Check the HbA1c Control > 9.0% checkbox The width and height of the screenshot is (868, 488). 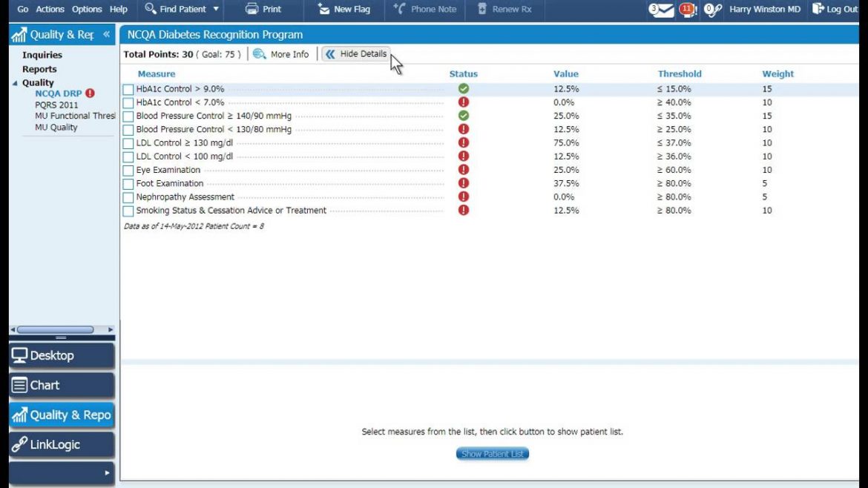pos(128,90)
